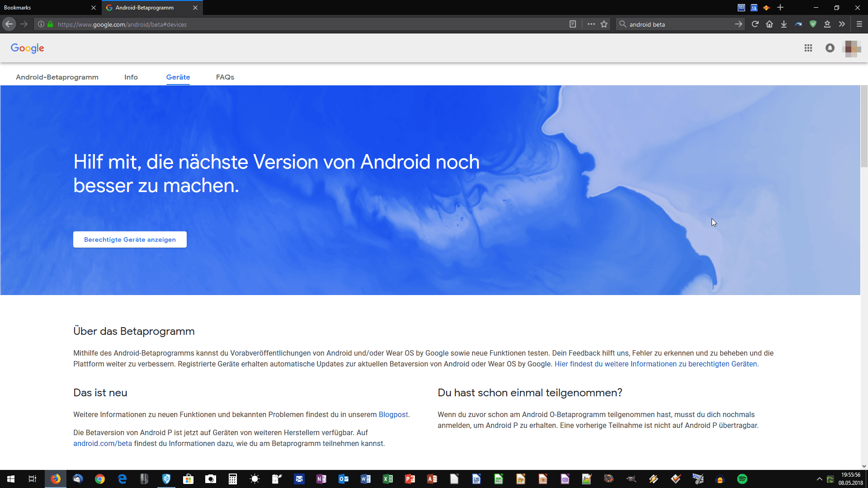
Task: Open page actions three-dot menu
Action: click(x=591, y=24)
